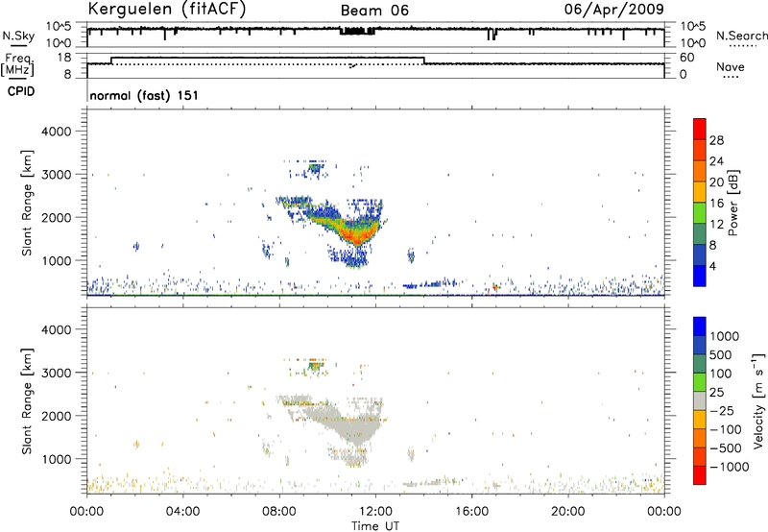The height and width of the screenshot is (532, 768).
Task: Click the '60' Nave axis value
Action: coord(687,58)
